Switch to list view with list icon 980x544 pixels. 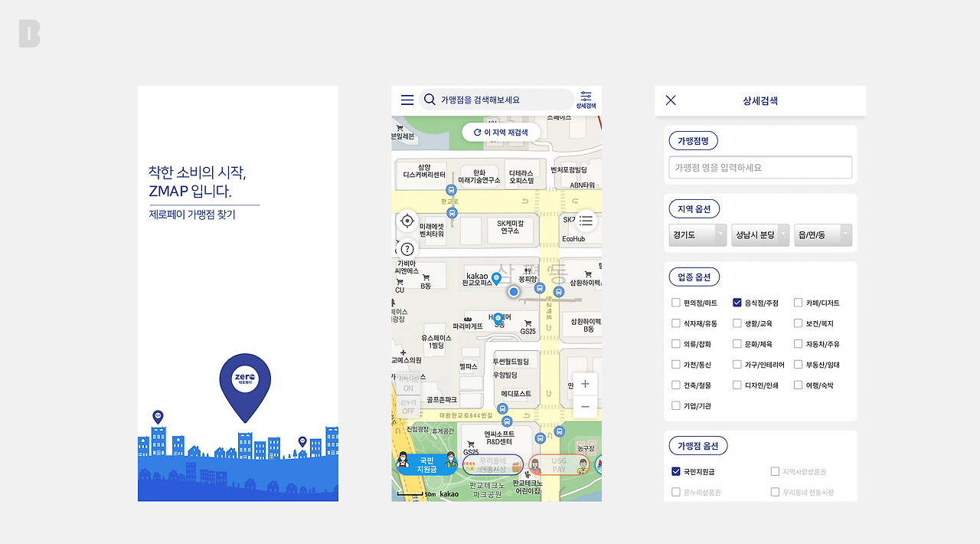pos(586,221)
